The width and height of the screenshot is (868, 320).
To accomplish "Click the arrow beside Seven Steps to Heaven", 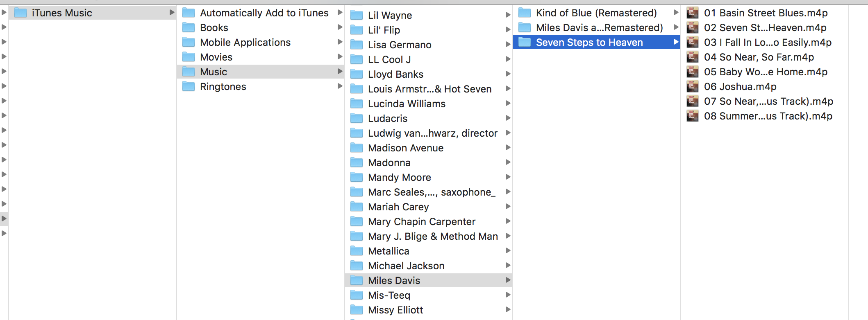I will click(x=676, y=42).
